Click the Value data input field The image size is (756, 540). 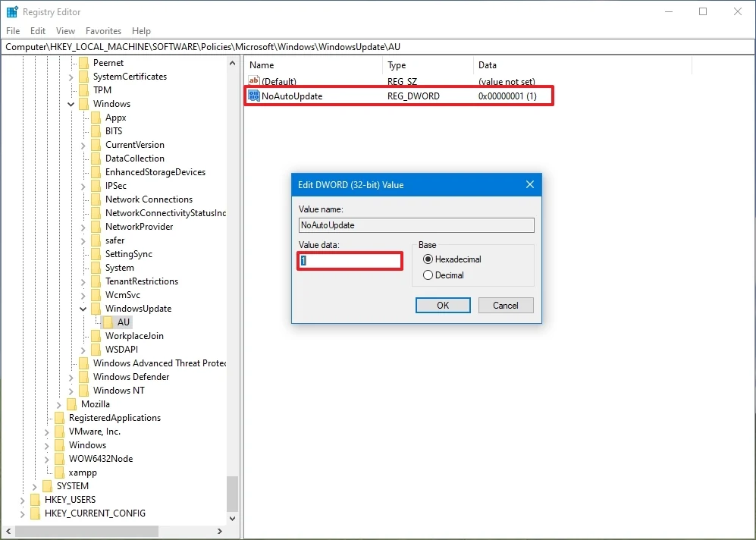point(350,261)
